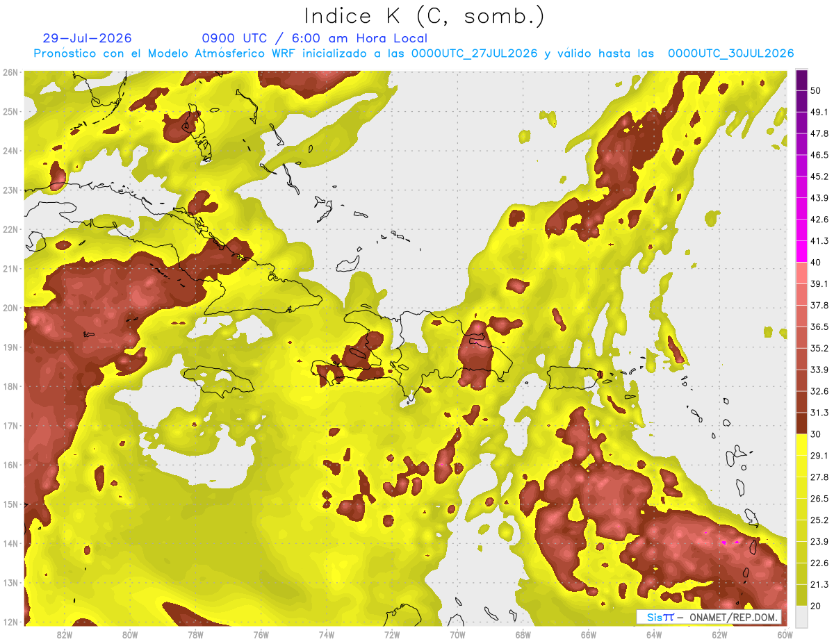Click the latitude label '13N'
Screen dimensions: 834x644
10,582
